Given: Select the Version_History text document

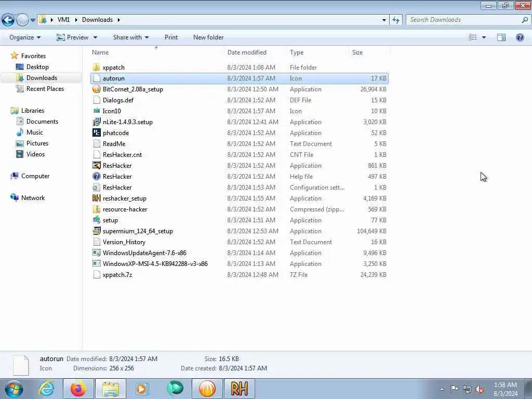Looking at the screenshot, I should click(124, 242).
